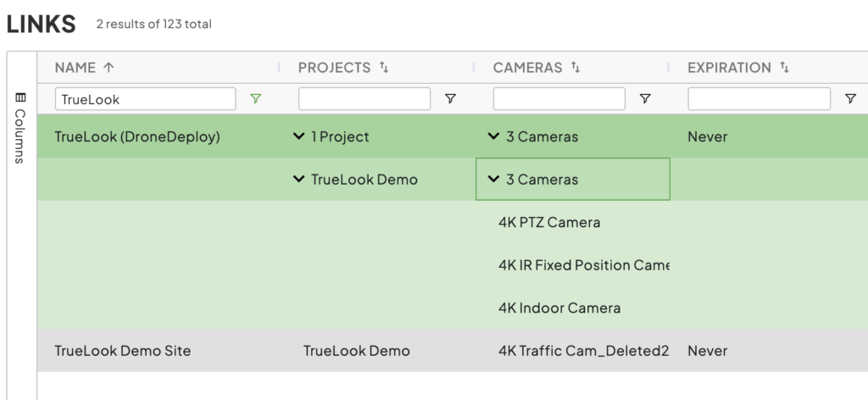
Task: Click the 2 results of 123 total text
Action: pyautogui.click(x=154, y=25)
